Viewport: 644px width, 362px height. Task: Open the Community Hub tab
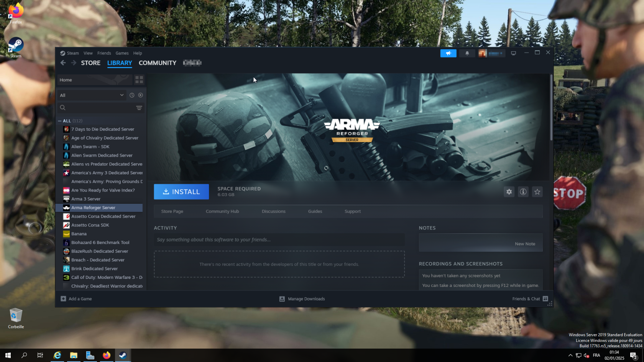[x=222, y=211]
